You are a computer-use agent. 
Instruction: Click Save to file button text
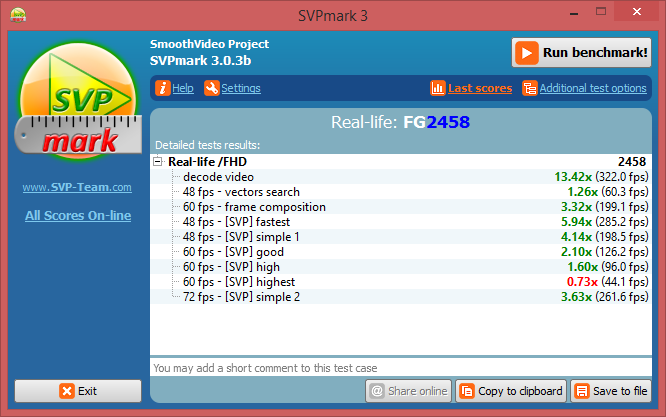pos(620,391)
